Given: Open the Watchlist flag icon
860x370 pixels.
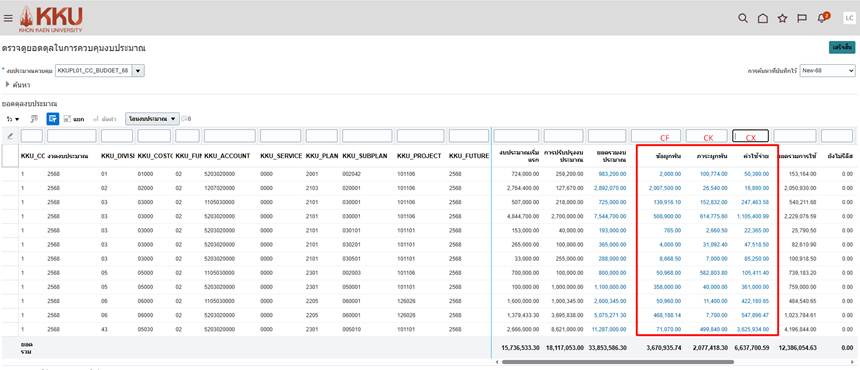Looking at the screenshot, I should [x=802, y=18].
